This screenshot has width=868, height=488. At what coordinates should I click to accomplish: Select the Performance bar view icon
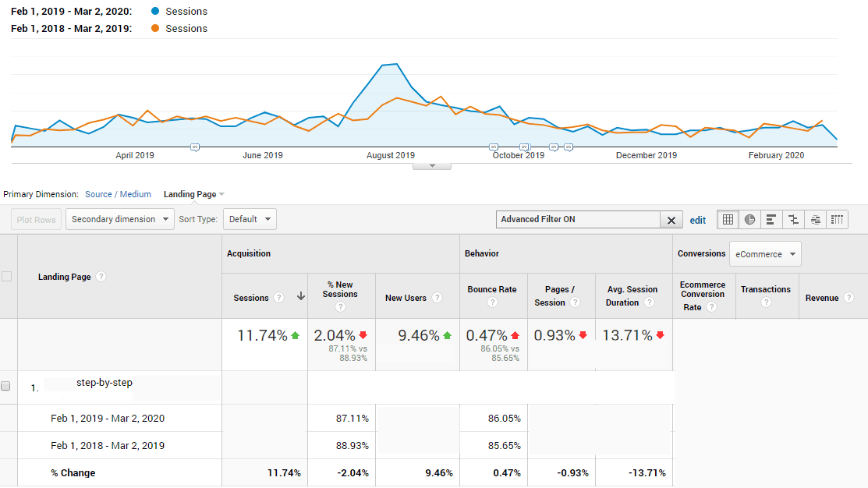771,220
